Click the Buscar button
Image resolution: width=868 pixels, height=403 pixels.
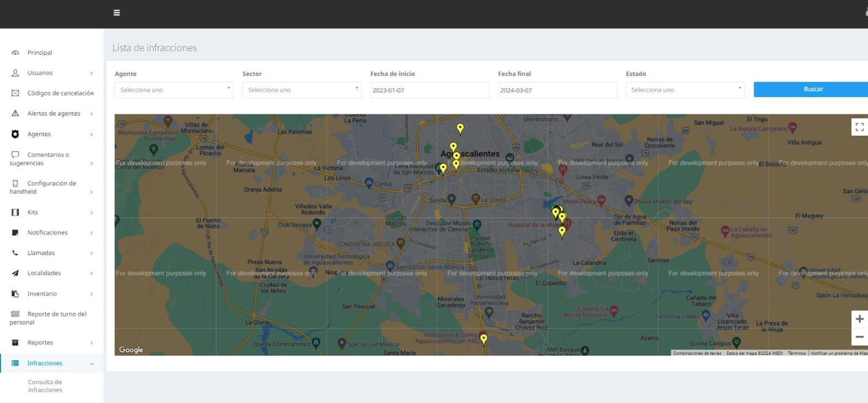click(811, 89)
